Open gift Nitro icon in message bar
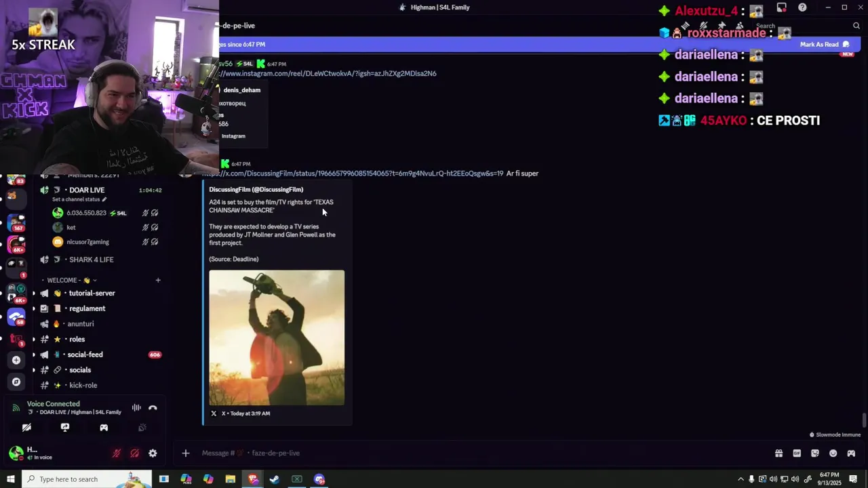The image size is (868, 488). click(x=778, y=453)
